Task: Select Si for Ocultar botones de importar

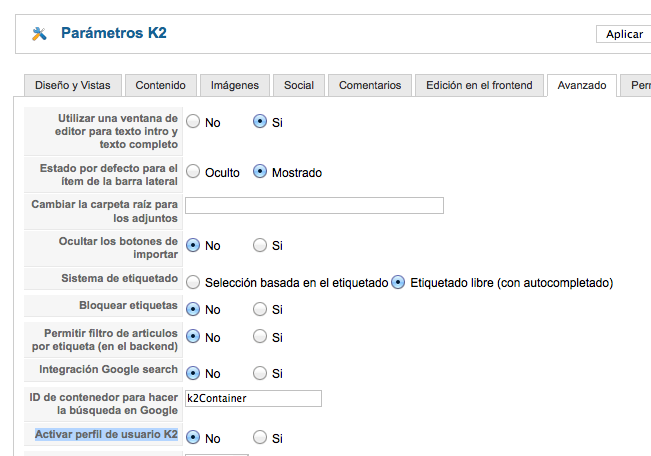Action: tap(260, 245)
